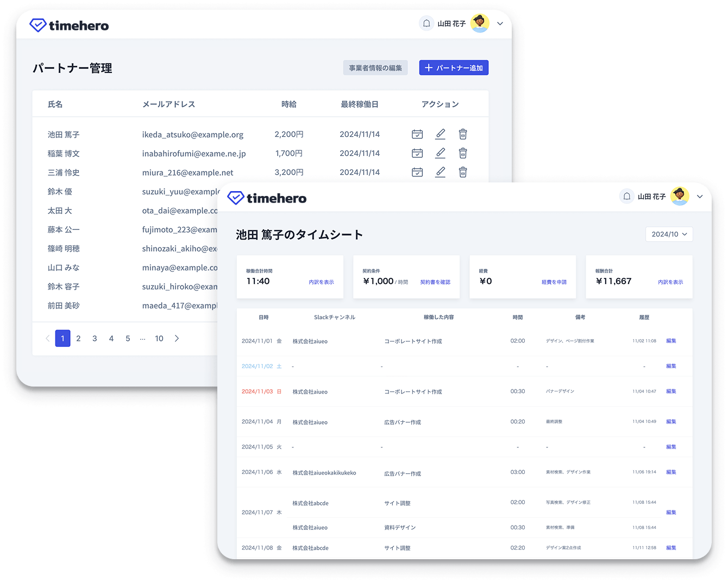The width and height of the screenshot is (728, 582).
Task: Jump to page 10 in pagination
Action: 159,338
